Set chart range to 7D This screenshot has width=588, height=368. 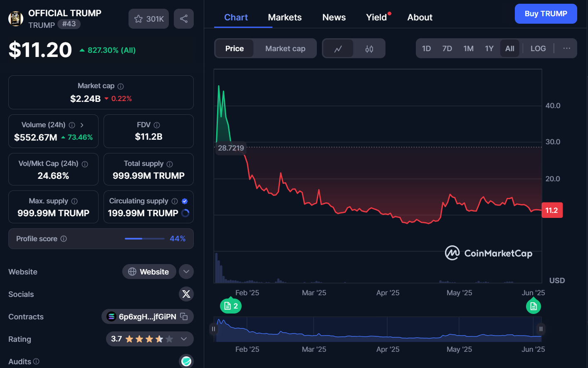coord(447,49)
